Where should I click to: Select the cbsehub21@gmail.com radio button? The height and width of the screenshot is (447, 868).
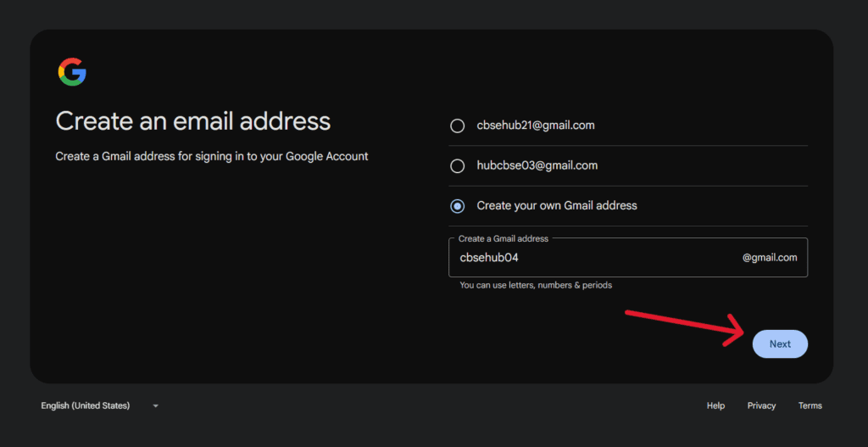(458, 126)
